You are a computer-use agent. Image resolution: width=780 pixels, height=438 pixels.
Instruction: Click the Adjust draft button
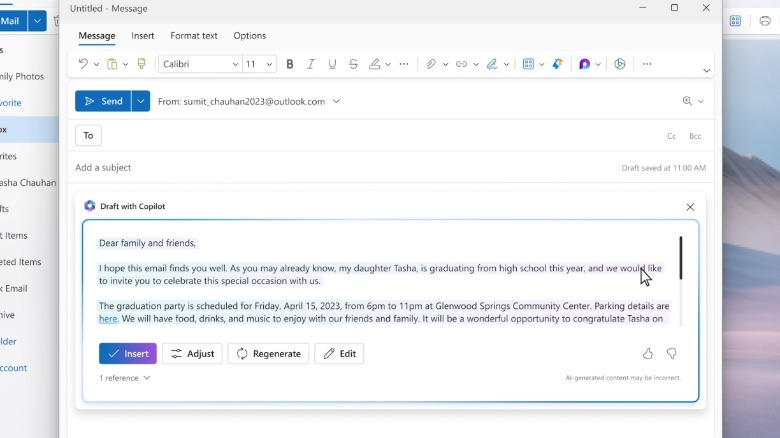[192, 353]
